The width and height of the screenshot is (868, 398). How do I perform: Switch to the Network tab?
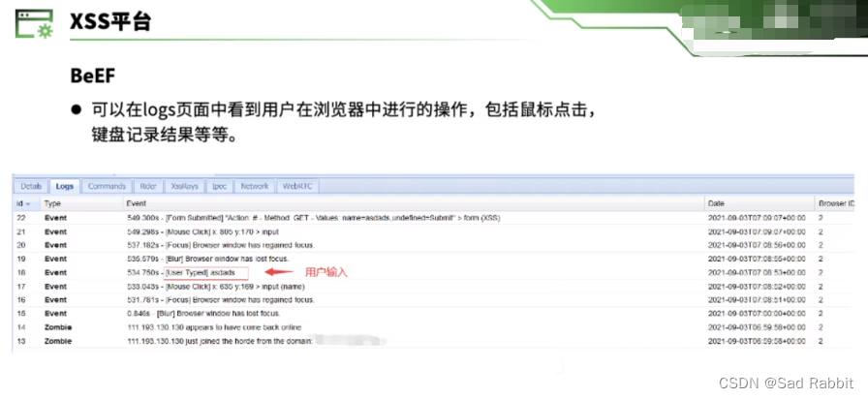pyautogui.click(x=255, y=187)
